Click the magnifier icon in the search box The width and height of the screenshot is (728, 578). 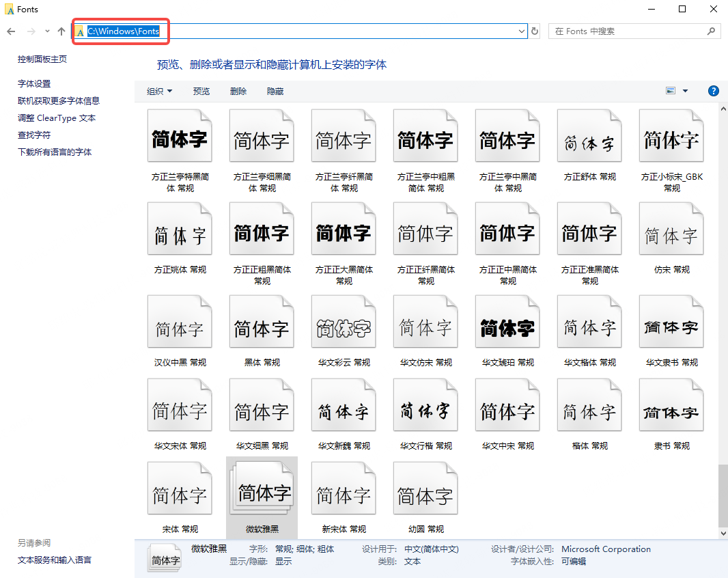pyautogui.click(x=710, y=31)
